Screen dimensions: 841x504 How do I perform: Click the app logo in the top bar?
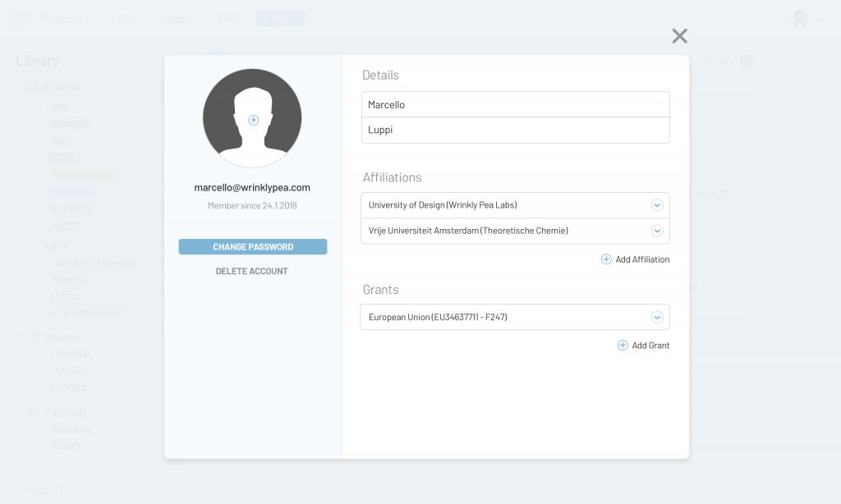tap(17, 18)
